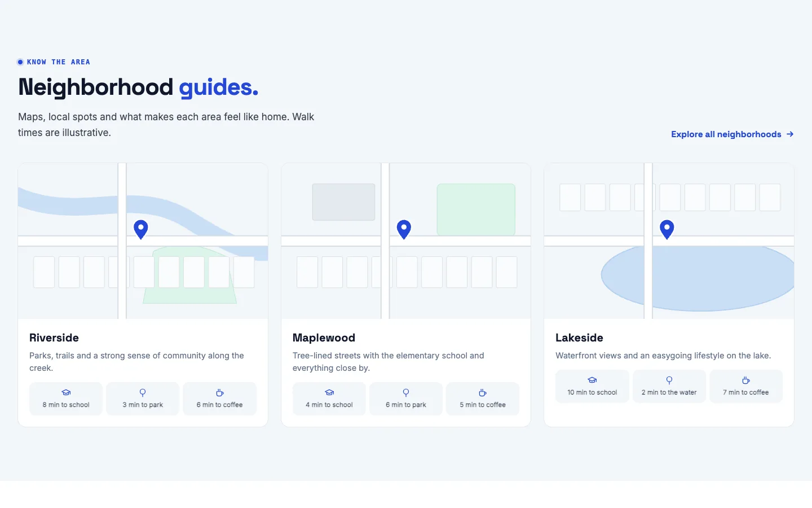
Task: Open the Maplewood neighborhood title
Action: [x=324, y=338]
